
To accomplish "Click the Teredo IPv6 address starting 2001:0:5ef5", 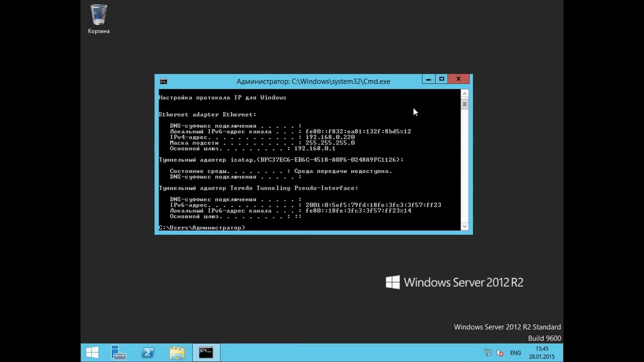I will 373,205.
